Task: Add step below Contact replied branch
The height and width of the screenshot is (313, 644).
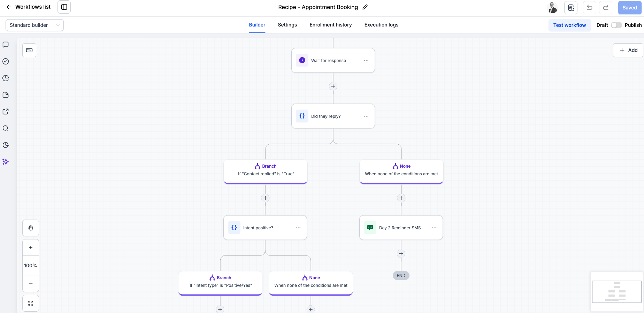Action: 266,198
